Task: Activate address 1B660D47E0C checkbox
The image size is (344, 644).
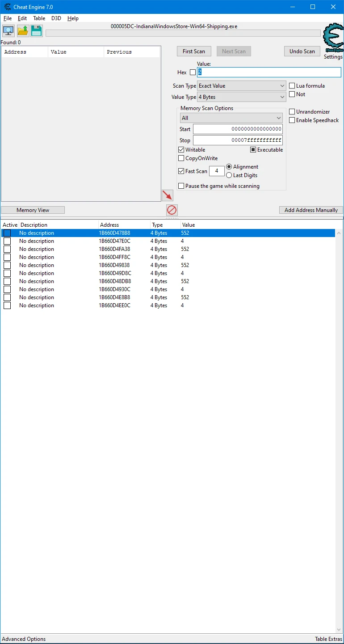Action: coord(7,241)
